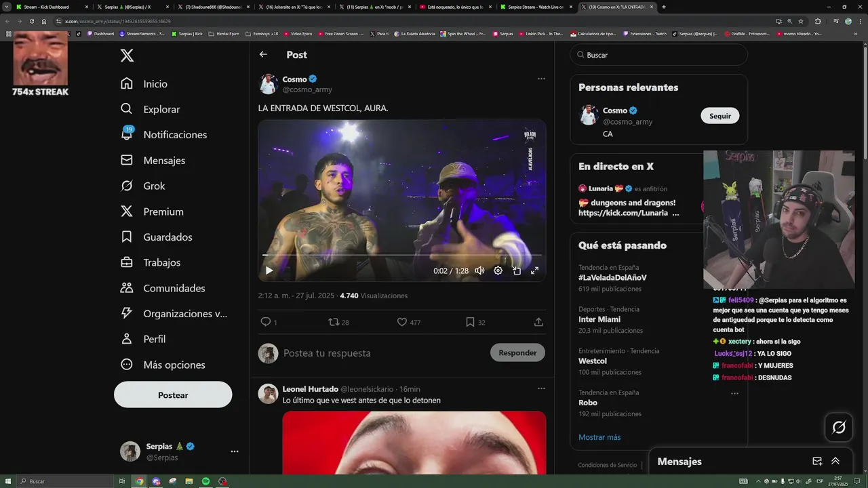Open Westcol trend
868x488 pixels.
(x=593, y=361)
